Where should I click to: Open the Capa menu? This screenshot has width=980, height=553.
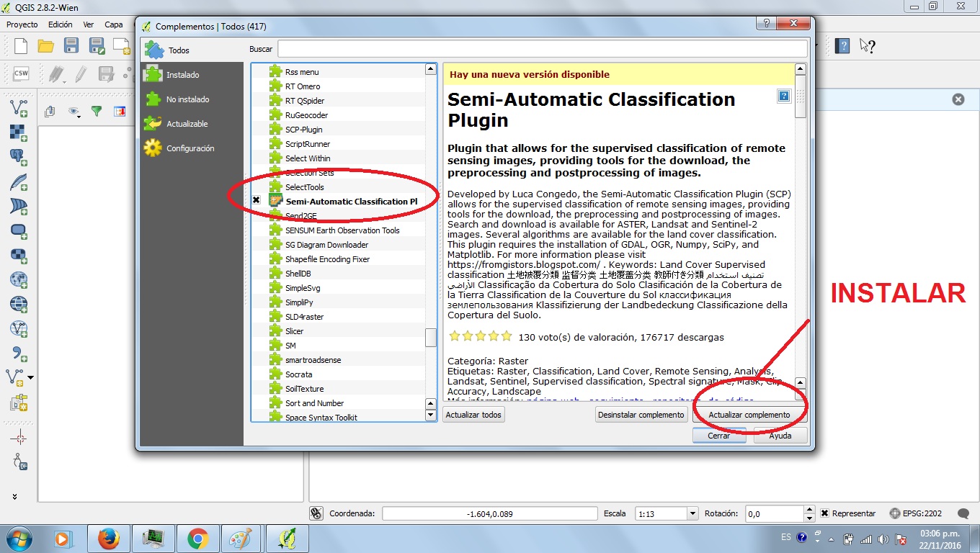pos(114,24)
